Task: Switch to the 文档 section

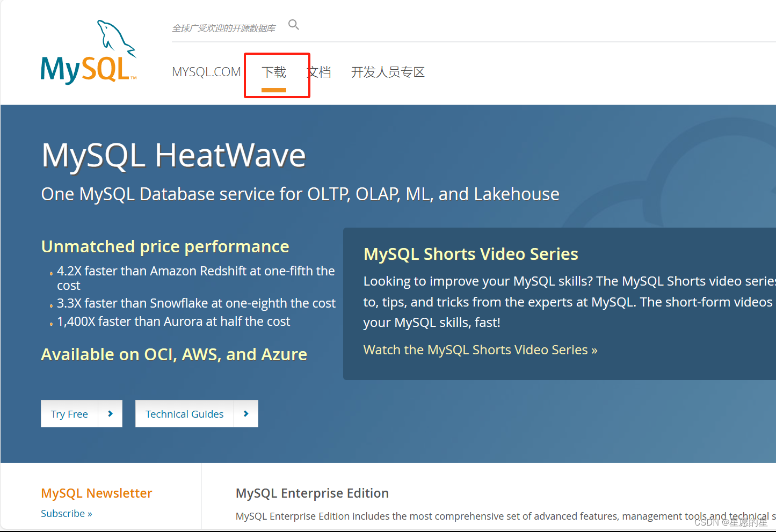Action: point(319,72)
